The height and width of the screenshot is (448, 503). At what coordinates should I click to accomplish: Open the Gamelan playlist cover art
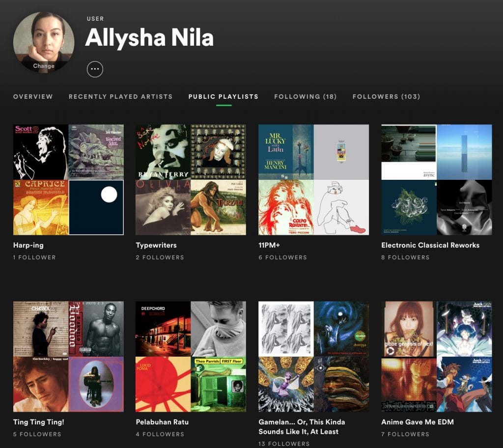pyautogui.click(x=314, y=357)
